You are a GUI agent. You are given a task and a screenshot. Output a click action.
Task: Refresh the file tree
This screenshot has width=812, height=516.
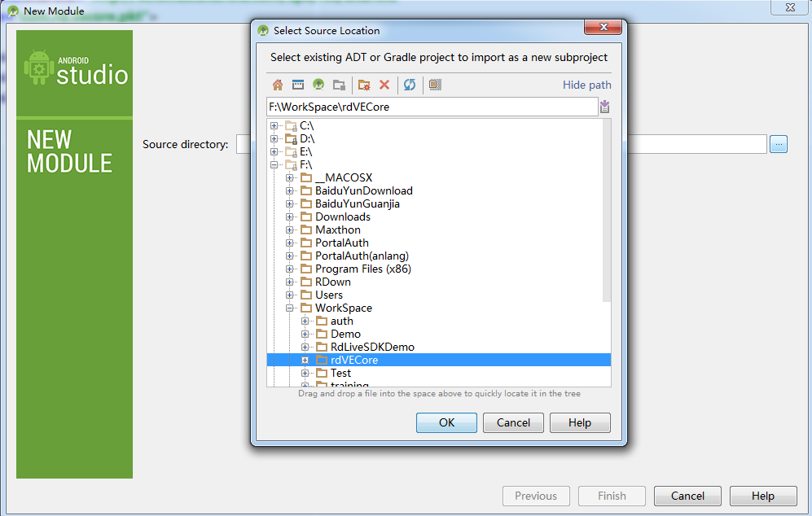[410, 85]
